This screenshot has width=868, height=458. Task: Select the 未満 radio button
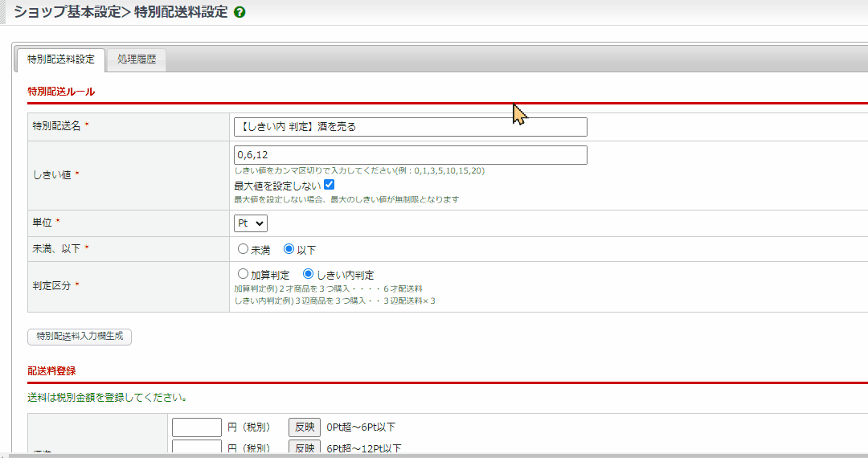(243, 249)
